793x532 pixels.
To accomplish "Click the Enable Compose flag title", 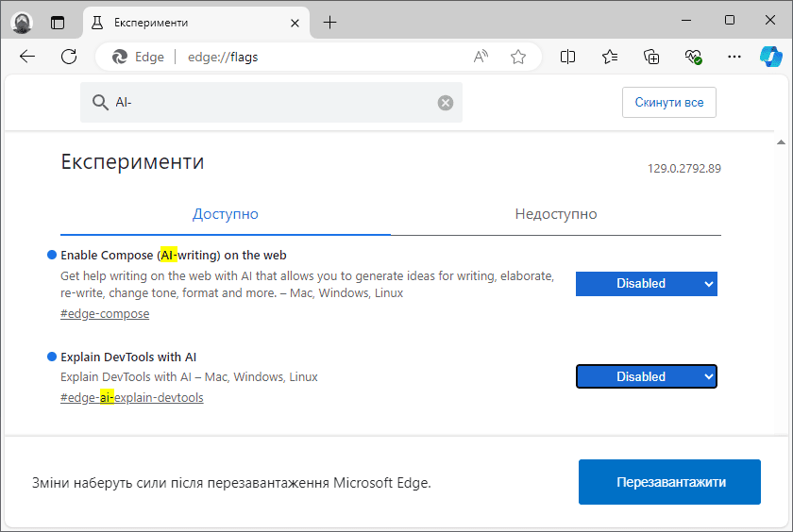I will click(x=174, y=255).
